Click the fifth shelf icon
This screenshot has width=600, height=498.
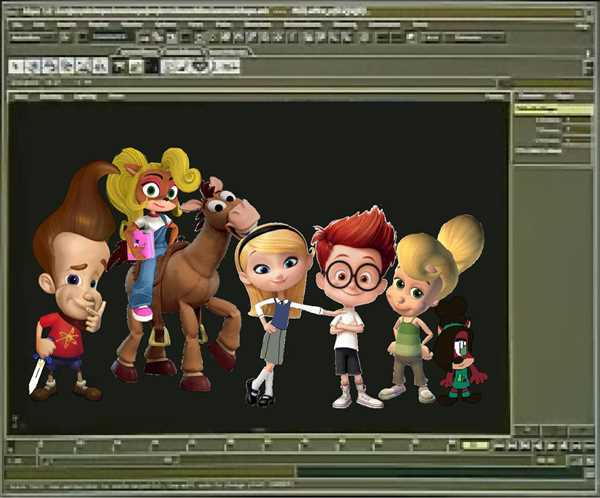point(83,66)
